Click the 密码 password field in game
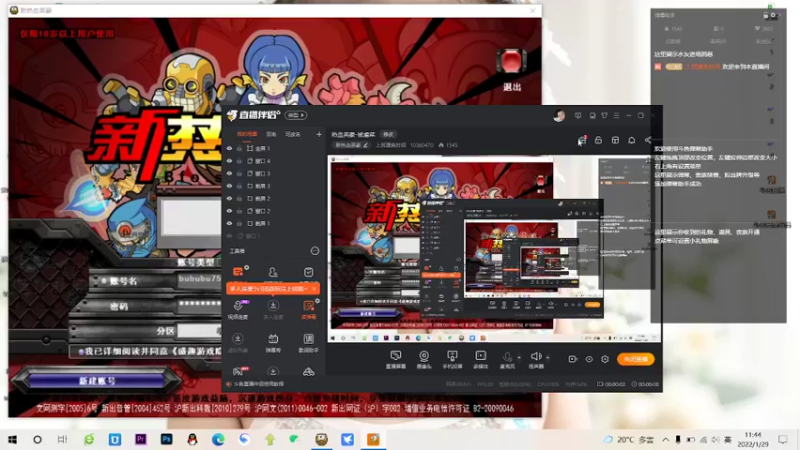Screen dimensions: 800x450 click(200, 305)
